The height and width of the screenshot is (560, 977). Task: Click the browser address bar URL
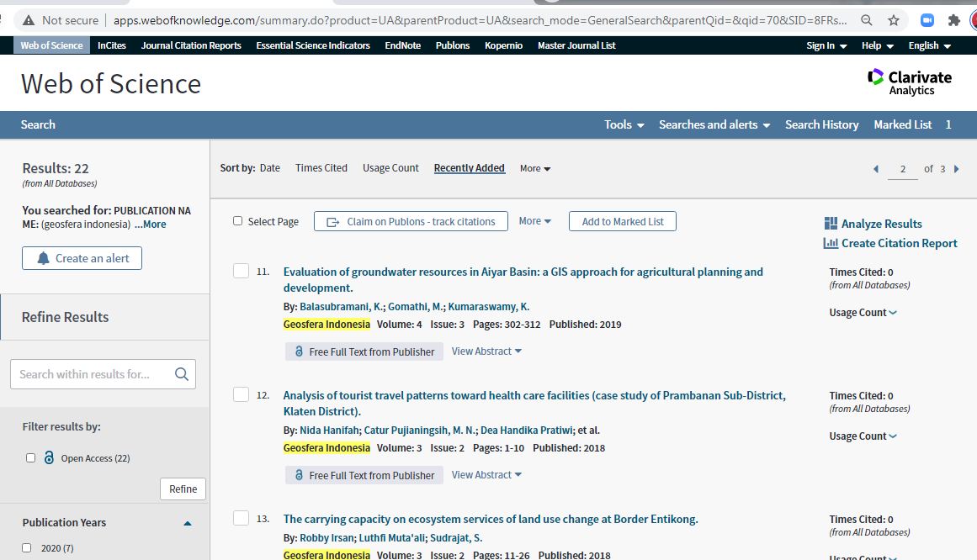pos(480,20)
